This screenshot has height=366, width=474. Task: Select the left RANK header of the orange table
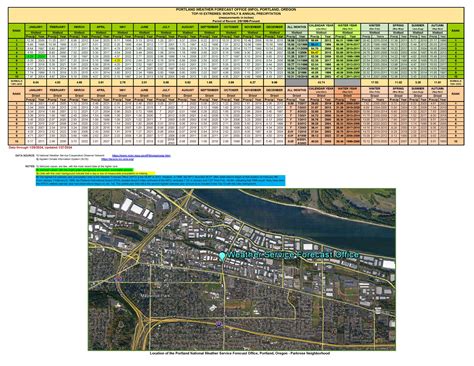click(17, 94)
